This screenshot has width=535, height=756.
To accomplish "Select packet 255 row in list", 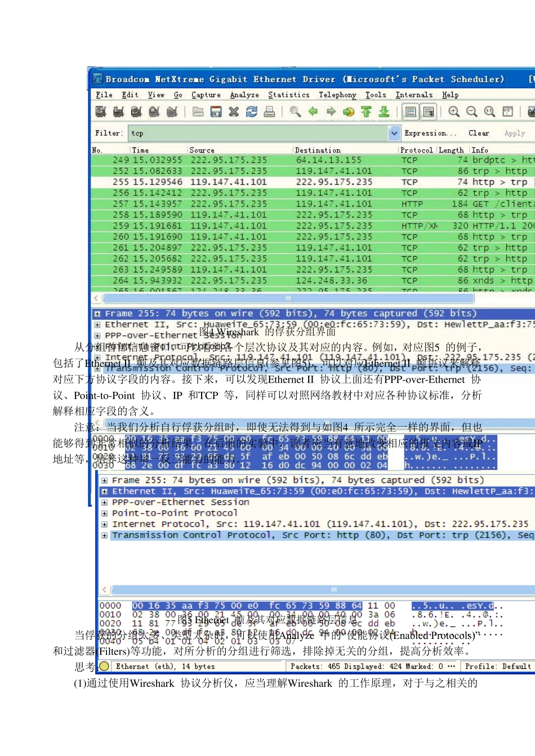I will tap(313, 182).
